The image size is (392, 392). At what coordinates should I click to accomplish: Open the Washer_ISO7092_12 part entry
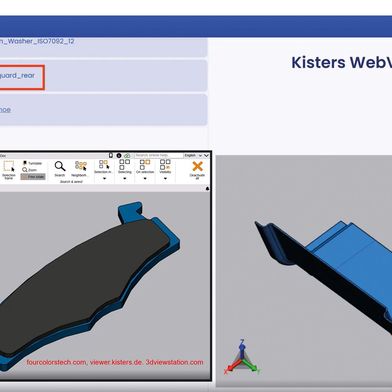37,41
